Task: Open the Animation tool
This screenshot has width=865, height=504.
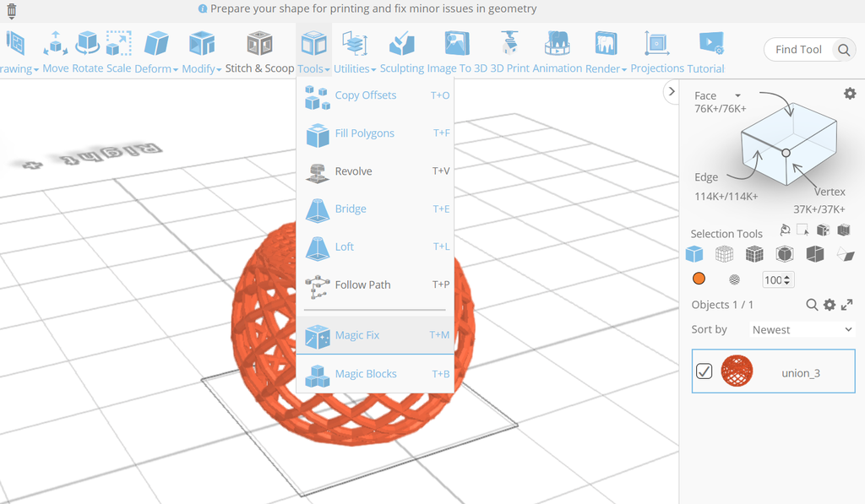Action: [558, 51]
